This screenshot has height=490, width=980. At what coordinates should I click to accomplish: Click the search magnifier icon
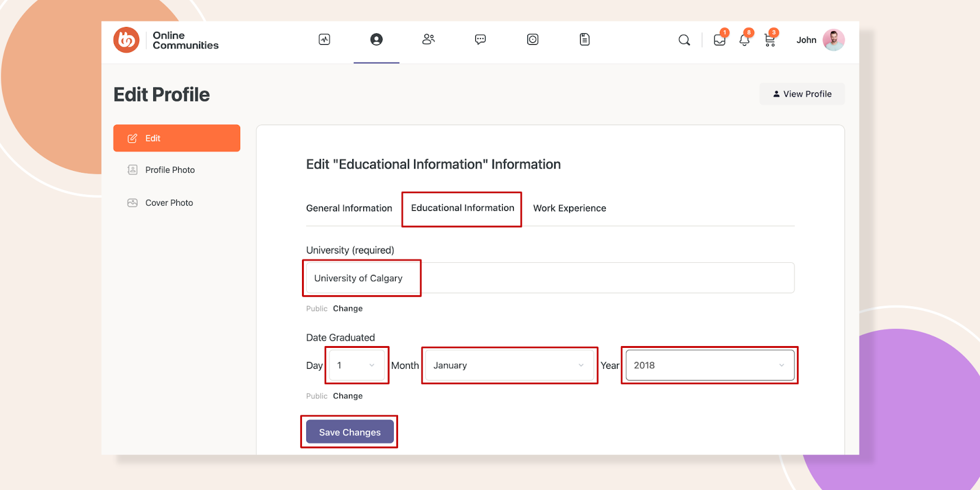pos(684,40)
